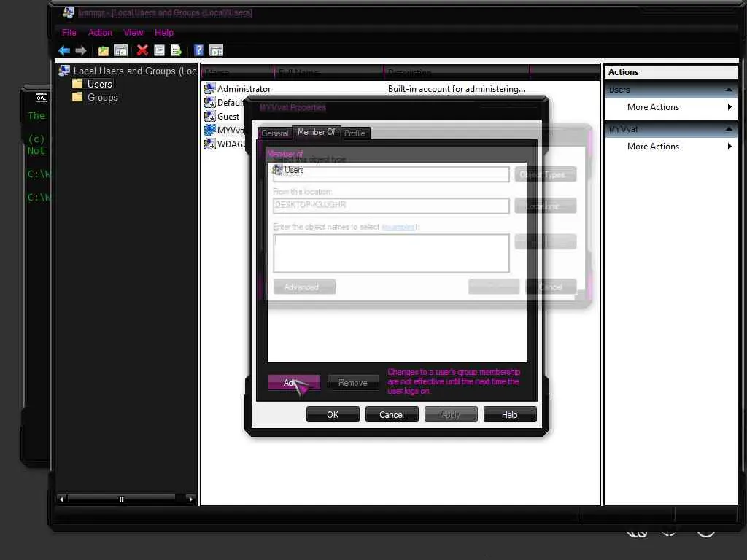The image size is (747, 560).
Task: Click Cancel in MYVvat Properties
Action: tap(392, 415)
